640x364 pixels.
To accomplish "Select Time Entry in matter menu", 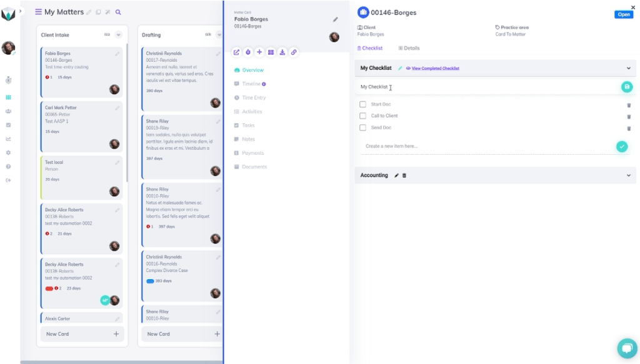I will point(254,98).
